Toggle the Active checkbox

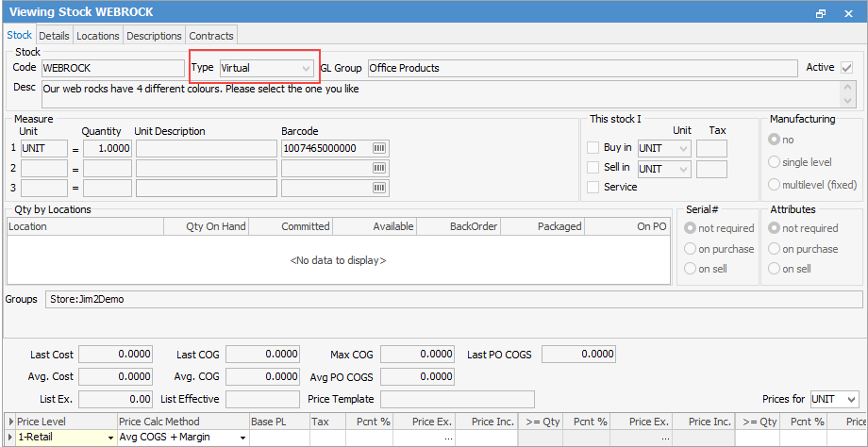[x=846, y=68]
